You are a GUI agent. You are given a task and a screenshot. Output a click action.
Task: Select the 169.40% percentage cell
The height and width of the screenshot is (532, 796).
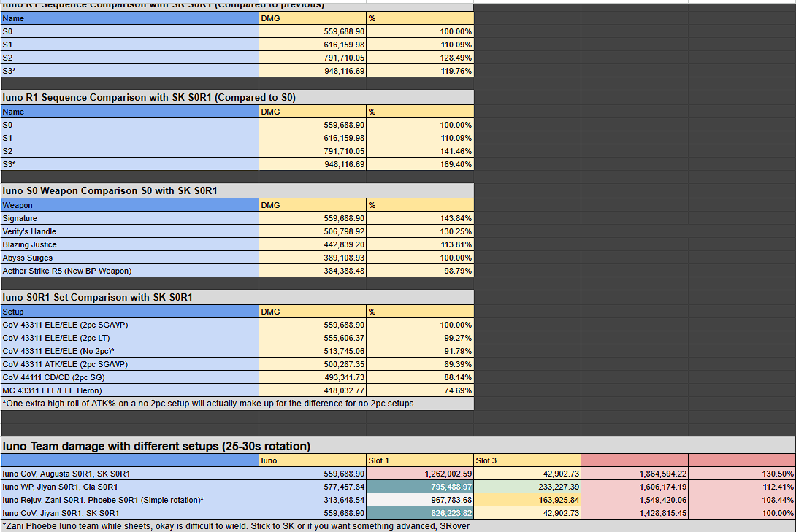click(420, 164)
